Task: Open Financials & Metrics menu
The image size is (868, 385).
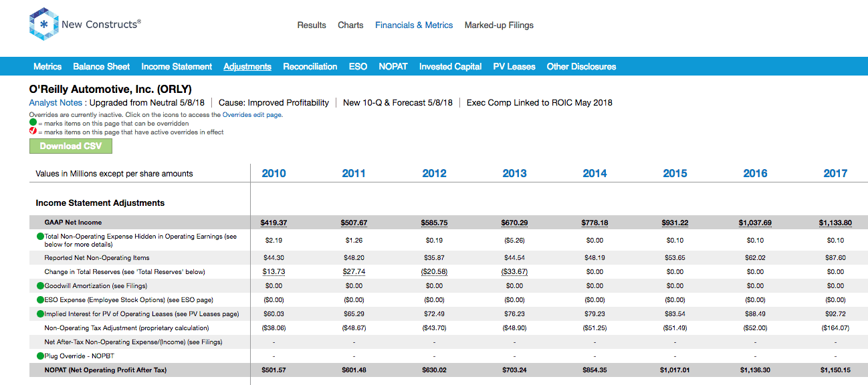Action: coord(414,25)
